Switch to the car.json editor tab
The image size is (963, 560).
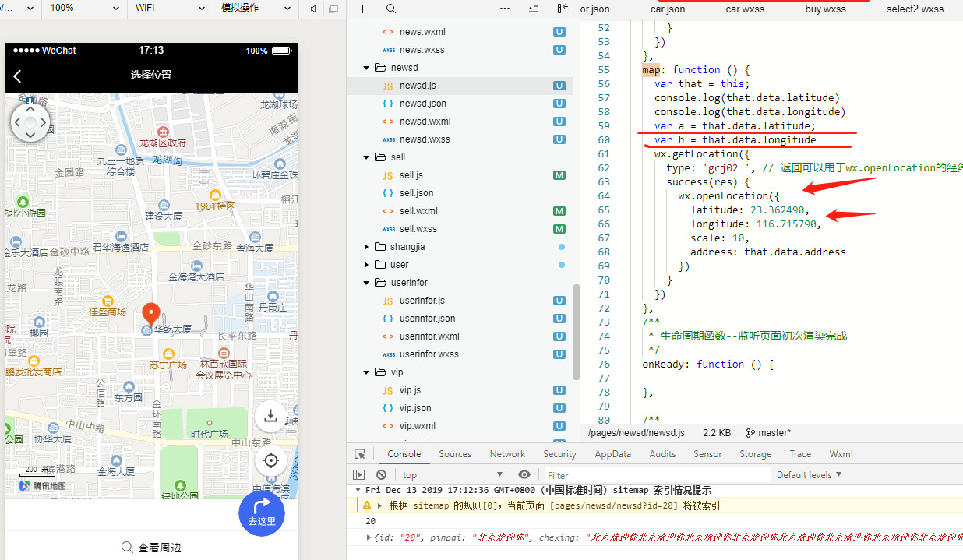(668, 9)
